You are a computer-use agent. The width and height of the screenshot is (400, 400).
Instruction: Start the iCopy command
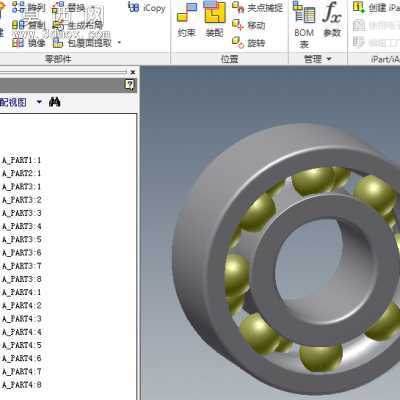[x=147, y=8]
